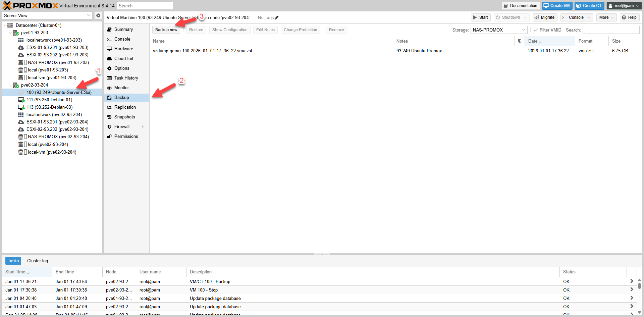Open the Permissions panel
The width and height of the screenshot is (644, 317).
pyautogui.click(x=126, y=136)
